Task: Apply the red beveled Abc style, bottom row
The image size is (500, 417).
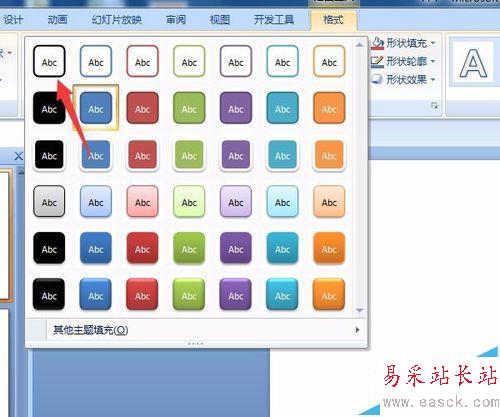Action: pyautogui.click(x=142, y=295)
